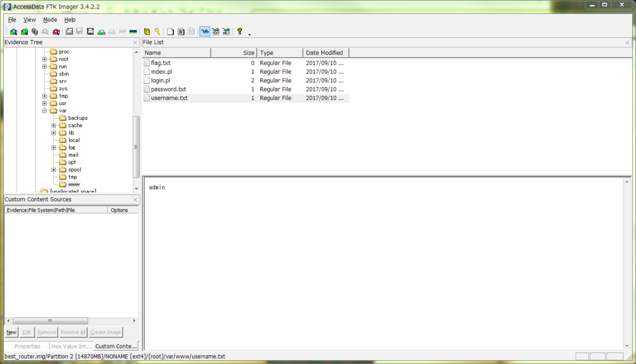Select login.pl in the file list
This screenshot has height=364, width=636.
[160, 80]
